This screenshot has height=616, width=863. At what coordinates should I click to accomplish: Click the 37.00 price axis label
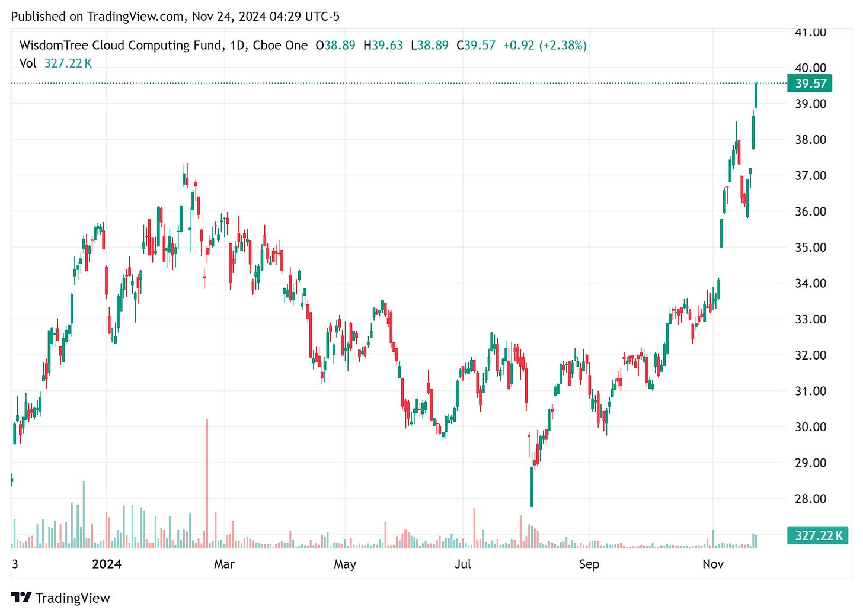pos(810,175)
